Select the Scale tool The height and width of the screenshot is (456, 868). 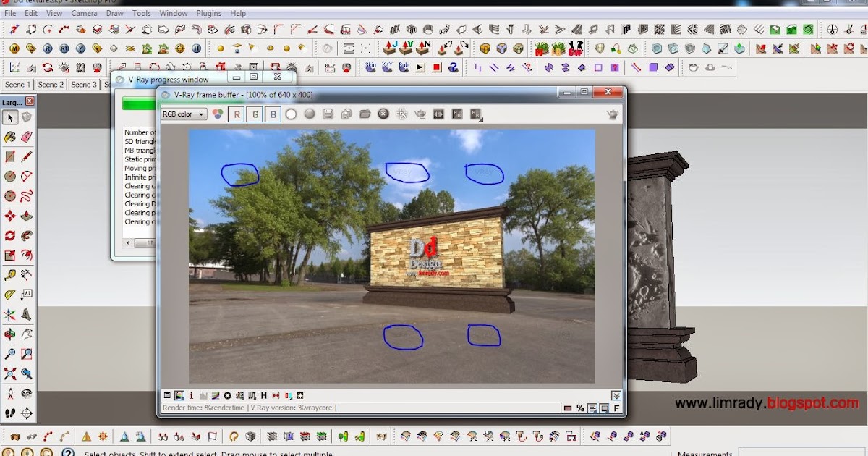[x=10, y=255]
